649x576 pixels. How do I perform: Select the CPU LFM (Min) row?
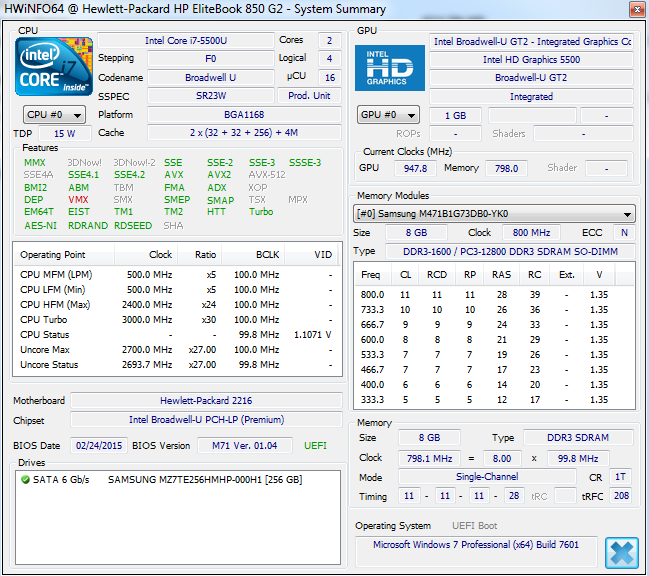(177, 290)
